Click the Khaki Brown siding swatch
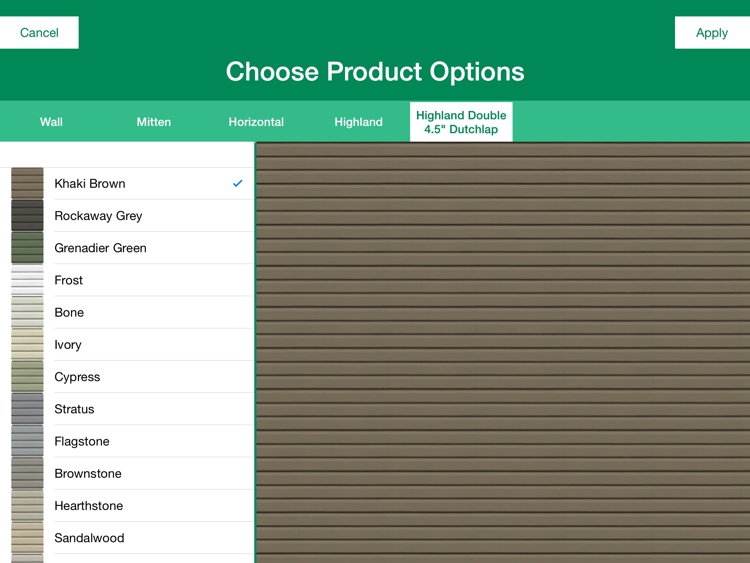The width and height of the screenshot is (750, 563). (27, 184)
